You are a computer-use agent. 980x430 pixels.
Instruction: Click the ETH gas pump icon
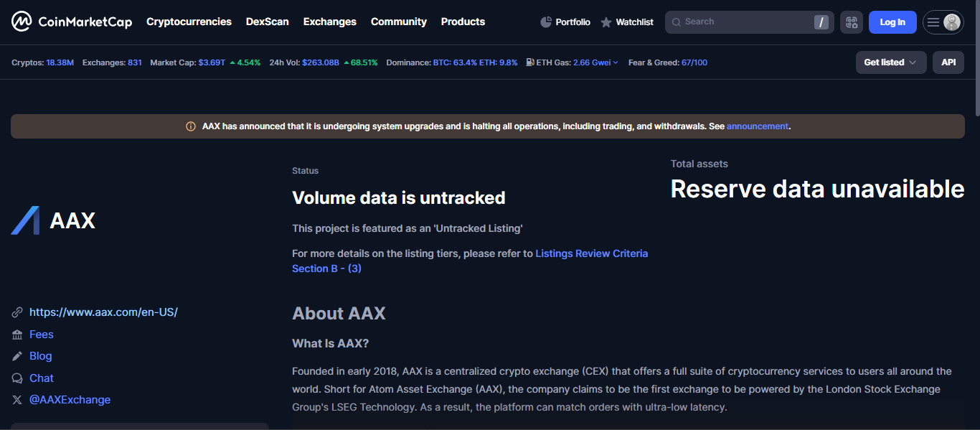coord(529,62)
